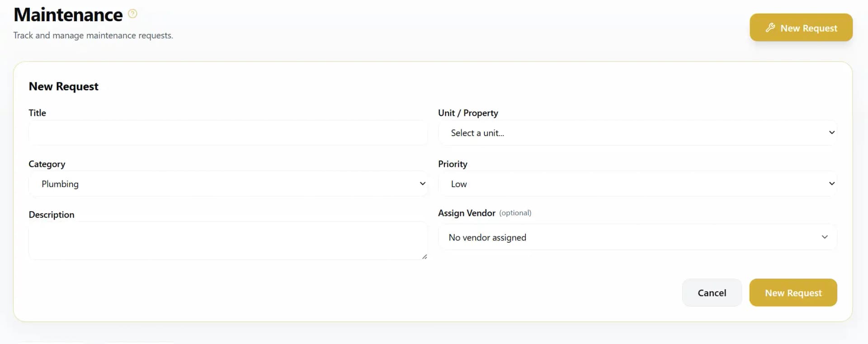This screenshot has width=868, height=344.
Task: Open the 'Select a unit...' dropdown
Action: tap(633, 133)
